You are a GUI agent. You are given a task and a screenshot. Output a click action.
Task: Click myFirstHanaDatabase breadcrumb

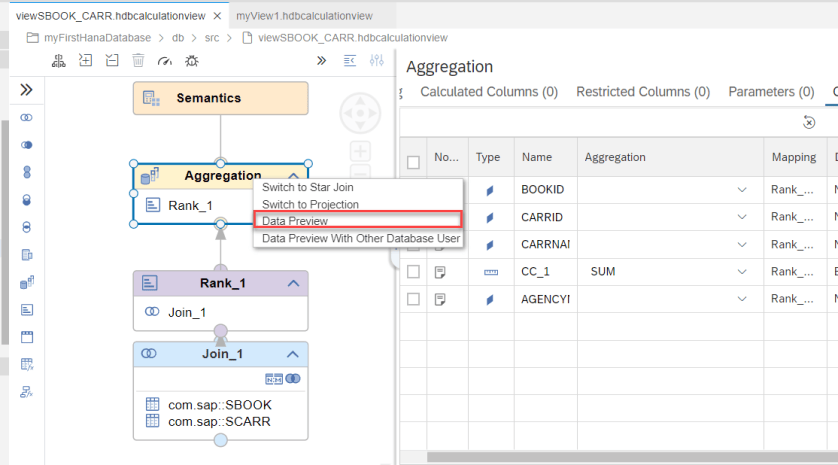(97, 38)
